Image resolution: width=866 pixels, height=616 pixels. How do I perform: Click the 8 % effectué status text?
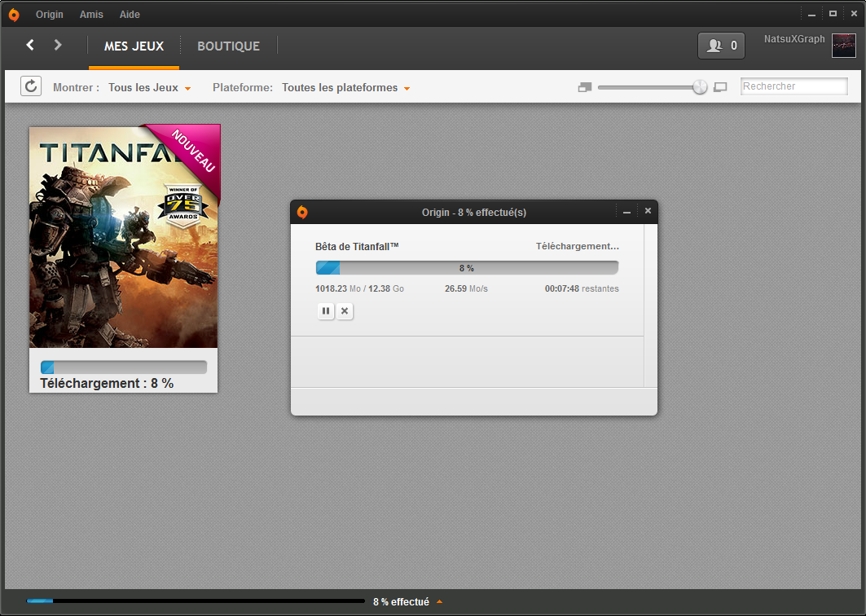click(x=401, y=601)
